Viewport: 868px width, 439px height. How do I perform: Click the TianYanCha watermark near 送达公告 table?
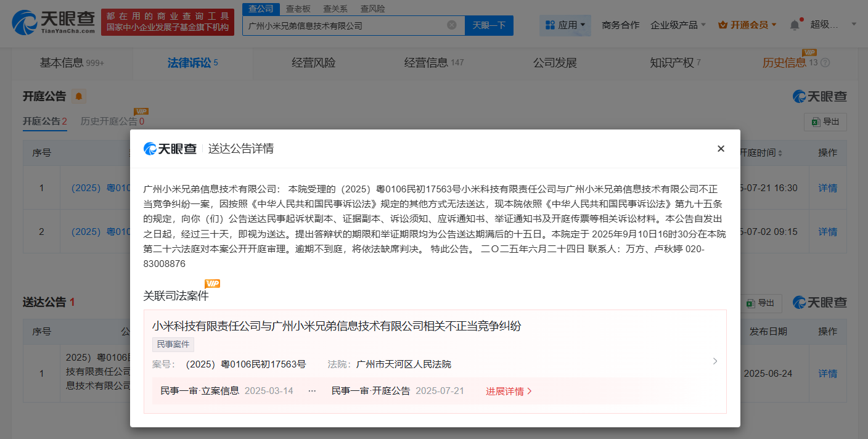click(x=819, y=303)
